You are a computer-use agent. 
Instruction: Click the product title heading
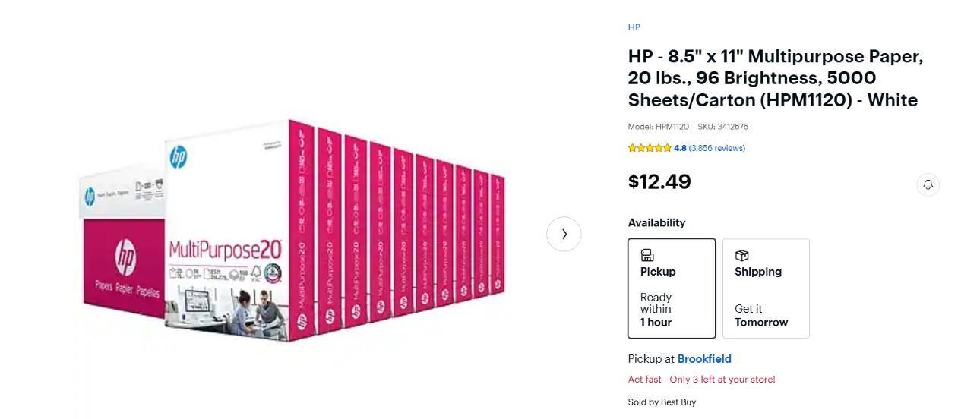[775, 78]
